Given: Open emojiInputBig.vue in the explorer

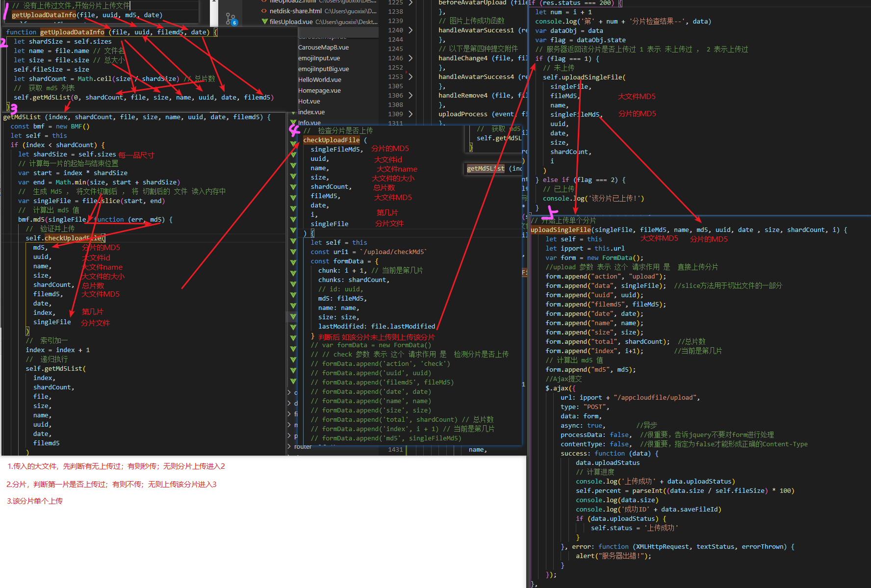Looking at the screenshot, I should click(x=324, y=69).
